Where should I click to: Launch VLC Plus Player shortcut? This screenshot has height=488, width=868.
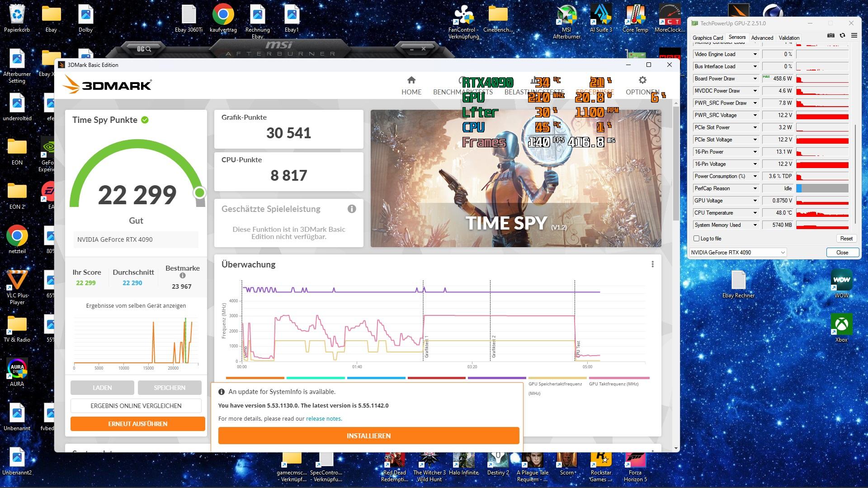[x=17, y=287]
